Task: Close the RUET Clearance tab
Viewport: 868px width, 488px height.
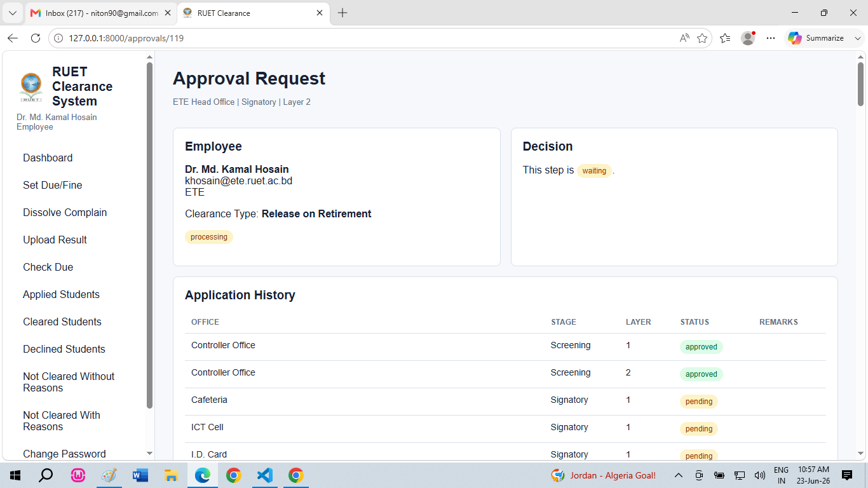Action: (320, 13)
